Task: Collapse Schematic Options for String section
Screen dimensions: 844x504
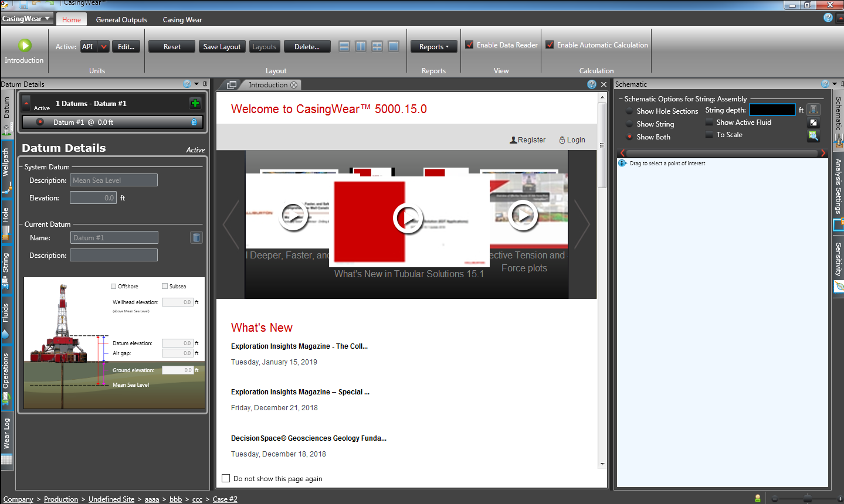Action: point(621,99)
